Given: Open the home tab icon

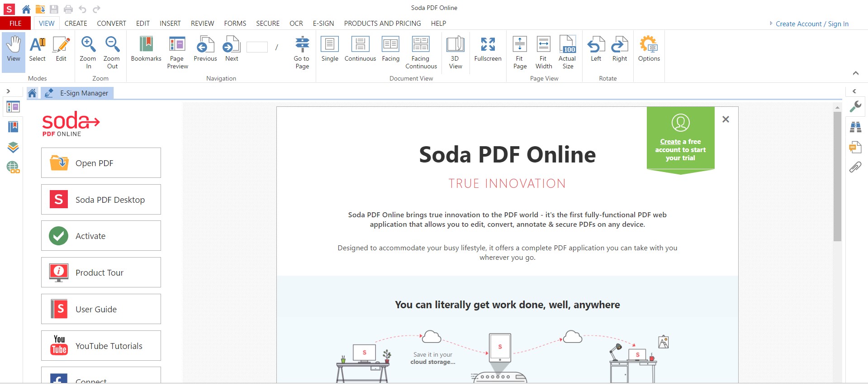Looking at the screenshot, I should 32,93.
